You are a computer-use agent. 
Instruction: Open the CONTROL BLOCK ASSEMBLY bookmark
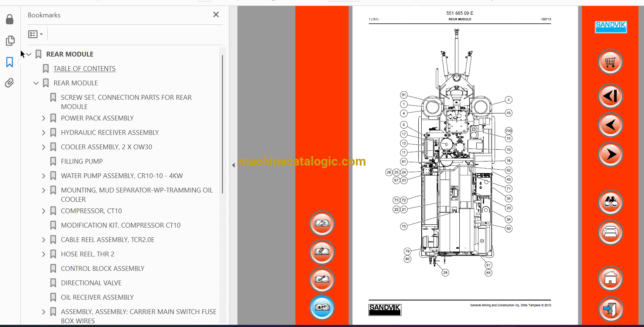pyautogui.click(x=103, y=269)
